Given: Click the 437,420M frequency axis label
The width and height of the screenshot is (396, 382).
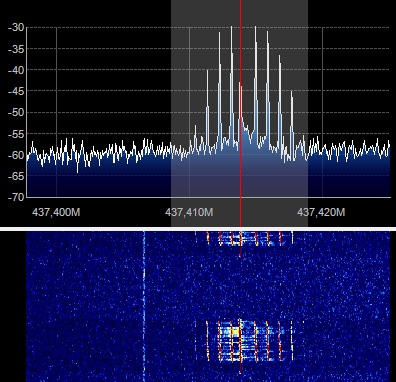Looking at the screenshot, I should pos(321,212).
